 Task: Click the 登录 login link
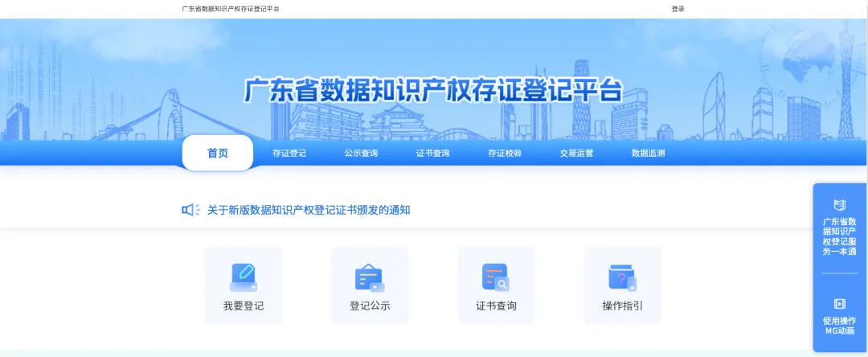tap(678, 9)
